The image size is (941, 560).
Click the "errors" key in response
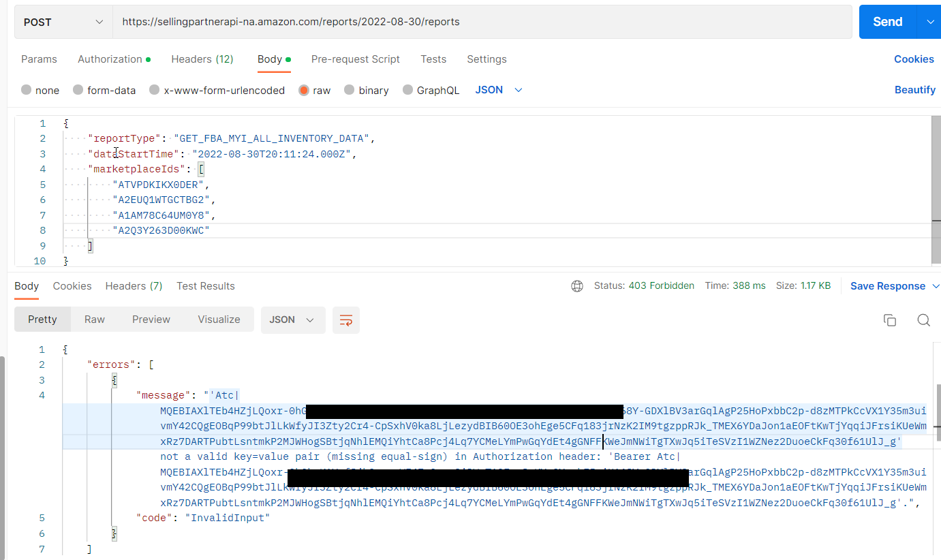pos(112,364)
